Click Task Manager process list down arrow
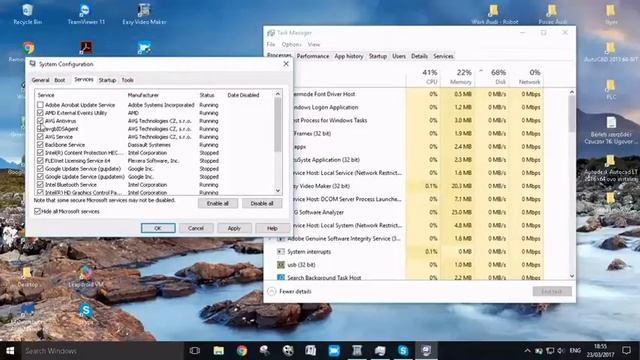 (571, 276)
